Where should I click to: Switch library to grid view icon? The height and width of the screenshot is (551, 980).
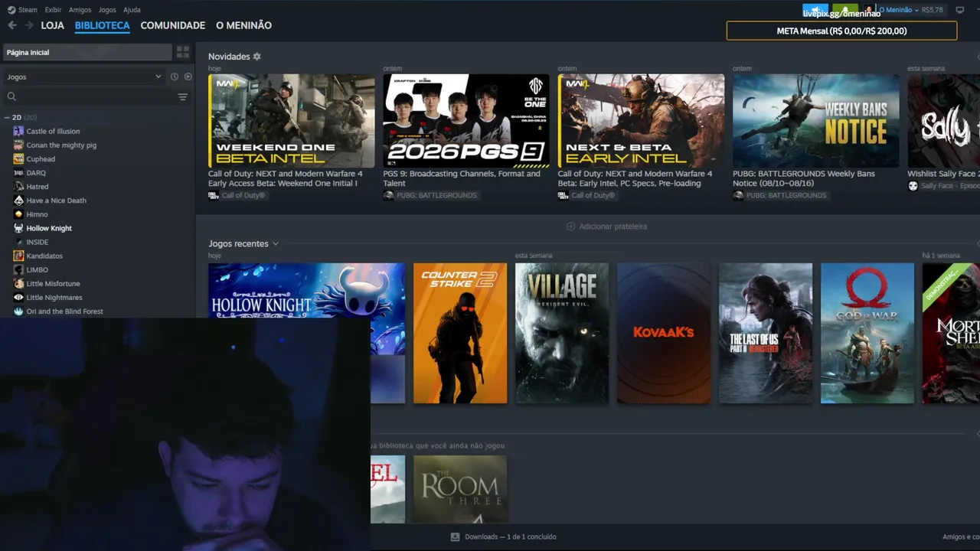[182, 52]
